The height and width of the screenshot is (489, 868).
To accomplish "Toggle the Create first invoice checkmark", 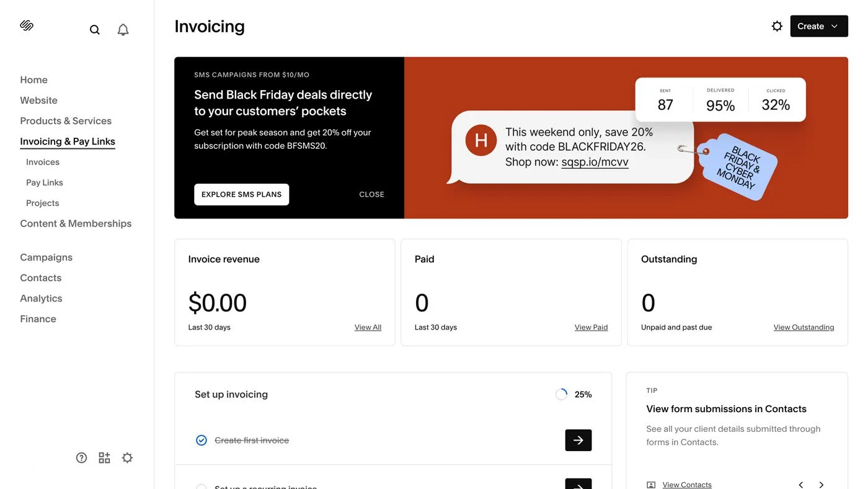I will coord(201,440).
